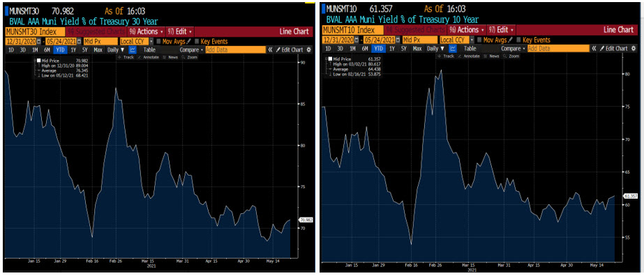
Task: Select 5Y range in MUNSMT10 chart
Action: (x=404, y=48)
